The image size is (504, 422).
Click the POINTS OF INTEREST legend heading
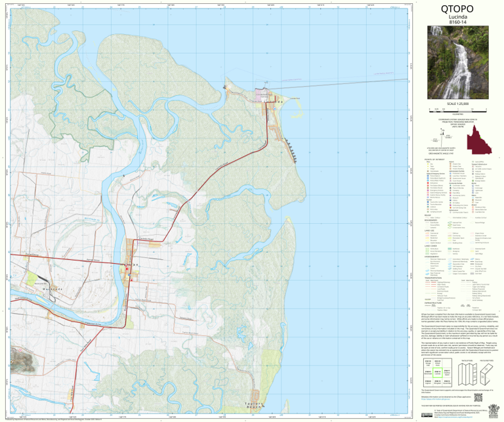434,159
